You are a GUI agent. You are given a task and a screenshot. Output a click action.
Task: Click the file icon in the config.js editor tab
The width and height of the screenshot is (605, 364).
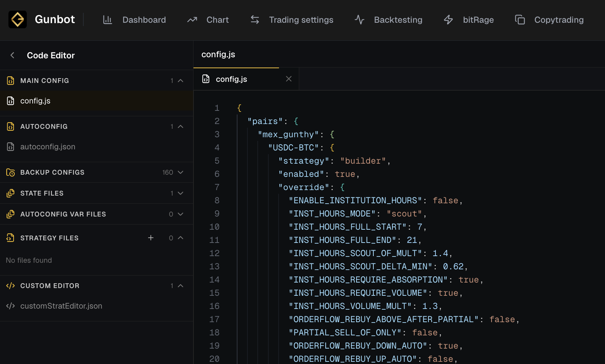(x=206, y=79)
